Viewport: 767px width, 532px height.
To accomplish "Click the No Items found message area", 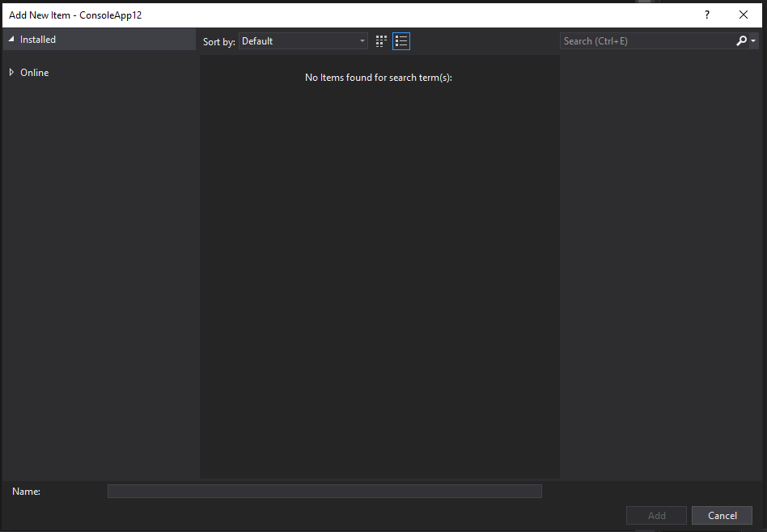I will tap(378, 77).
